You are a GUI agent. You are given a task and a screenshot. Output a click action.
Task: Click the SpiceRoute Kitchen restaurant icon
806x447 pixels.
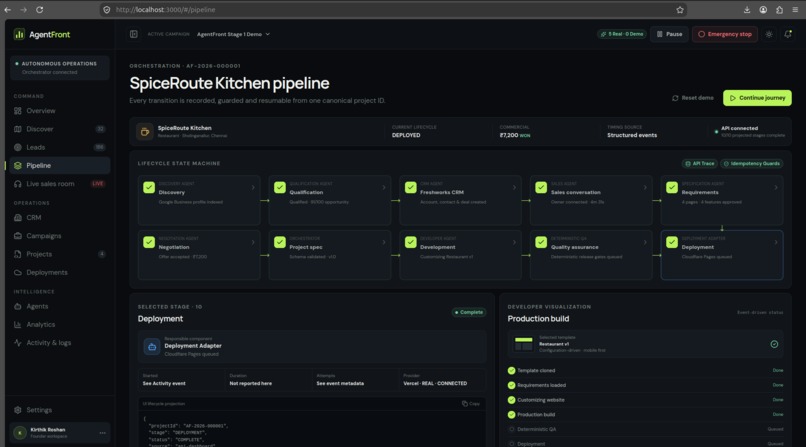pyautogui.click(x=144, y=132)
